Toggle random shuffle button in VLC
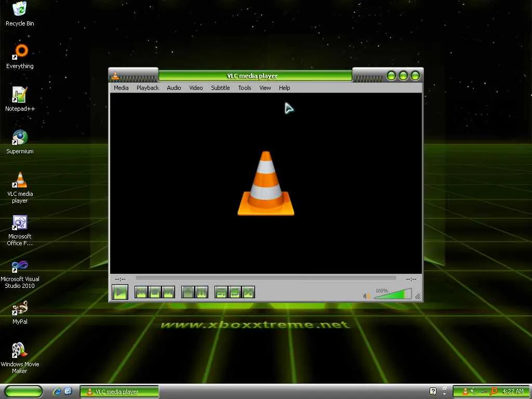Viewport: 532px width, 399px height. tap(248, 292)
